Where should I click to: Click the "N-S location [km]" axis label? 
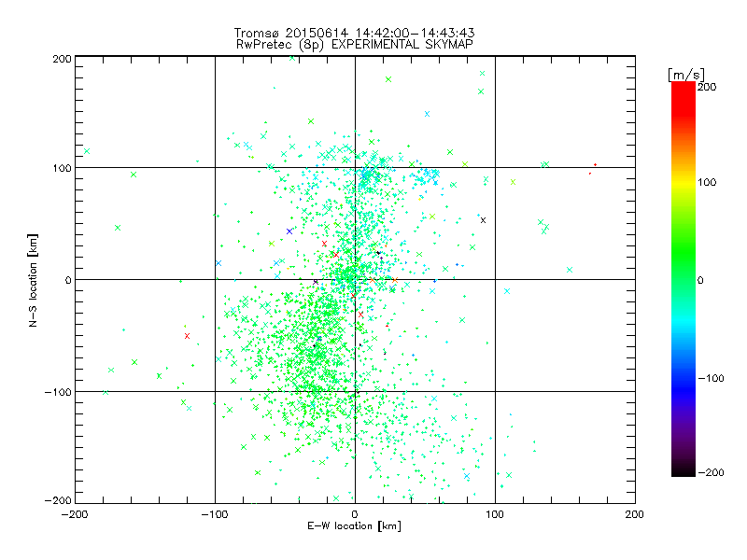point(33,280)
